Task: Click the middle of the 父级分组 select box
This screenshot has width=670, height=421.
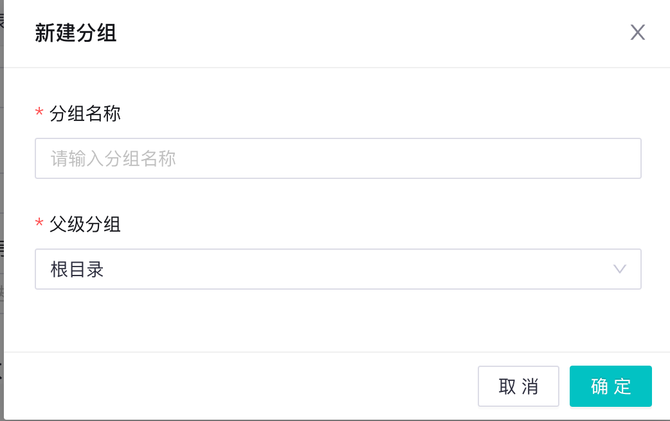Action: (337, 269)
